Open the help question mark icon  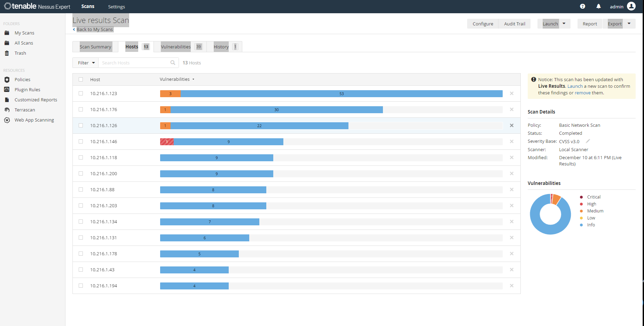(582, 6)
